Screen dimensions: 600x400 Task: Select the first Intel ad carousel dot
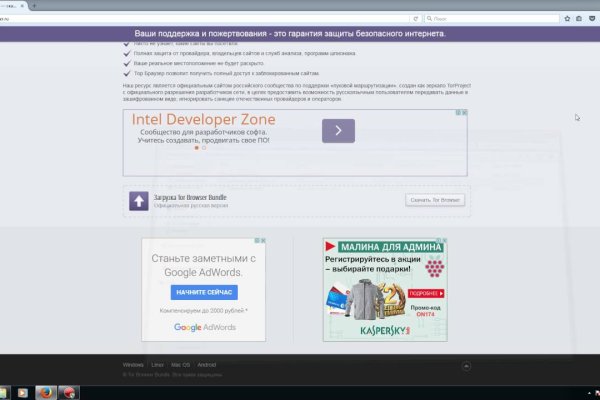[197, 148]
